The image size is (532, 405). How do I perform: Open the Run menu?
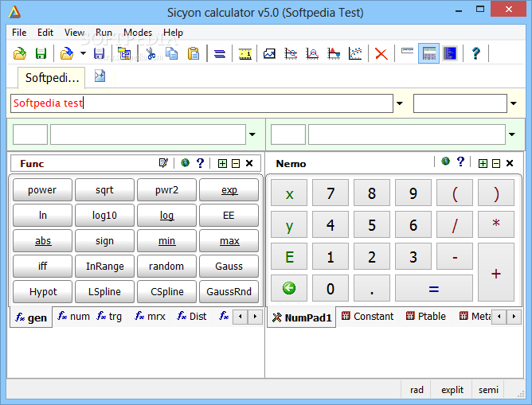104,33
